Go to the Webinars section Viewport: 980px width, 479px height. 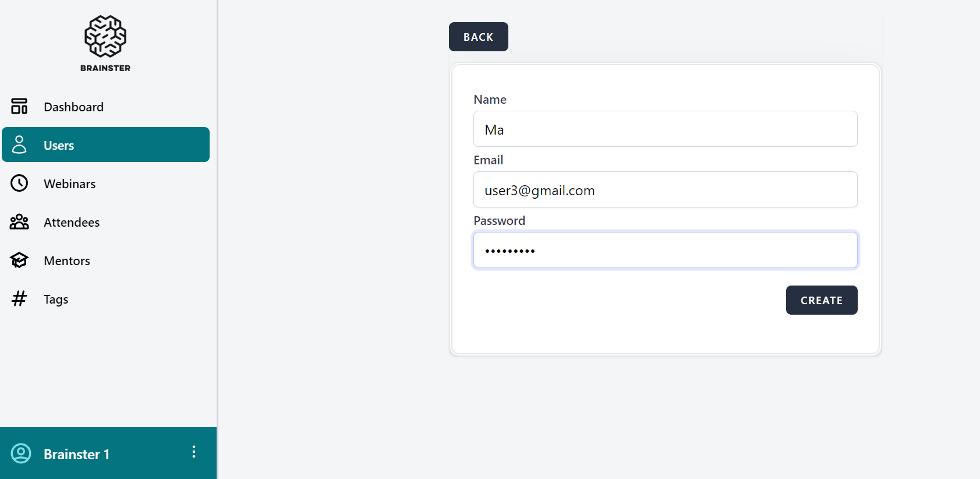pyautogui.click(x=69, y=184)
